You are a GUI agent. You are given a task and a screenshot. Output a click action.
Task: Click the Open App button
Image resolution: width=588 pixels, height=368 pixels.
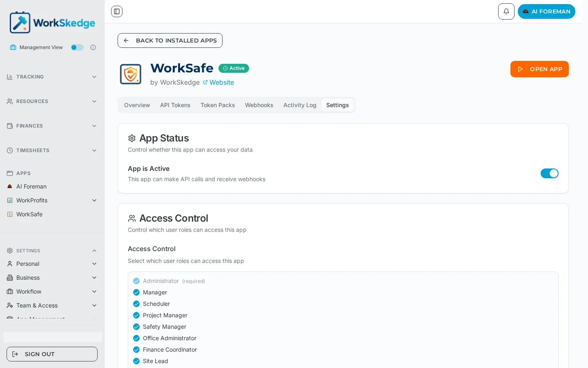tap(539, 69)
